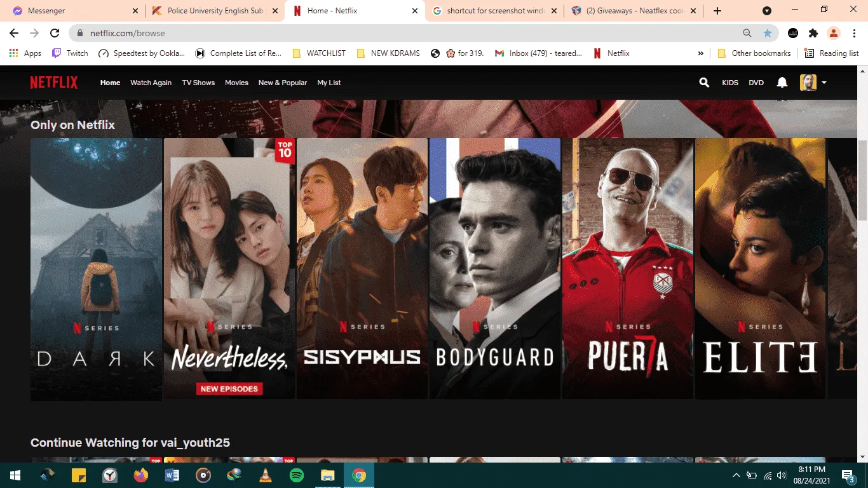Screen dimensions: 868x488
Task: Open the Twitch bookmark
Action: (x=70, y=53)
